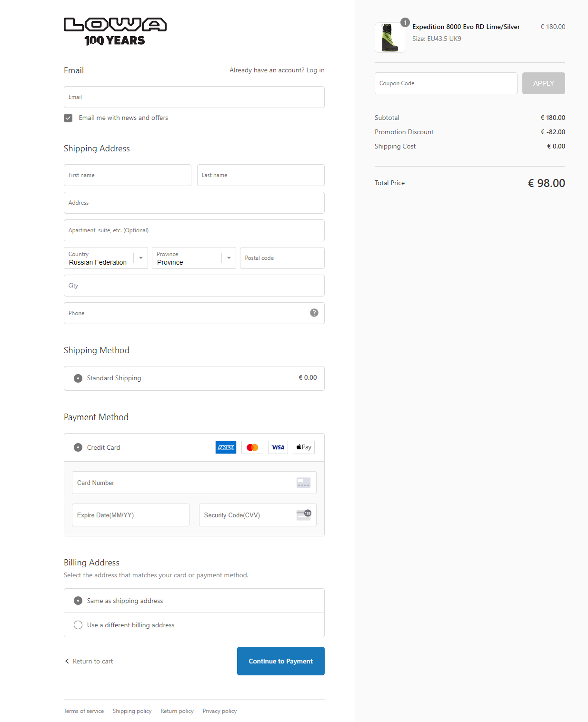
Task: Click the card icon in Card Number field
Action: pyautogui.click(x=303, y=483)
